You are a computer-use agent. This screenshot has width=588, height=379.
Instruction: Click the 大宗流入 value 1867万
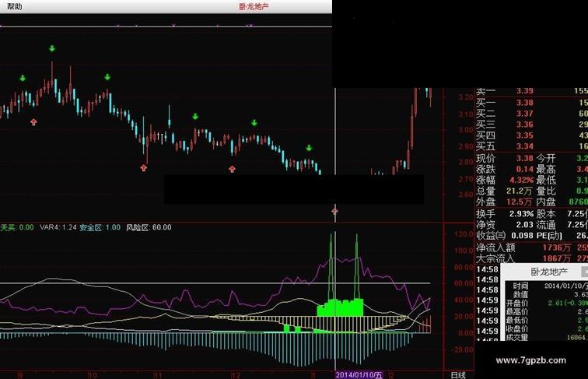(x=557, y=258)
